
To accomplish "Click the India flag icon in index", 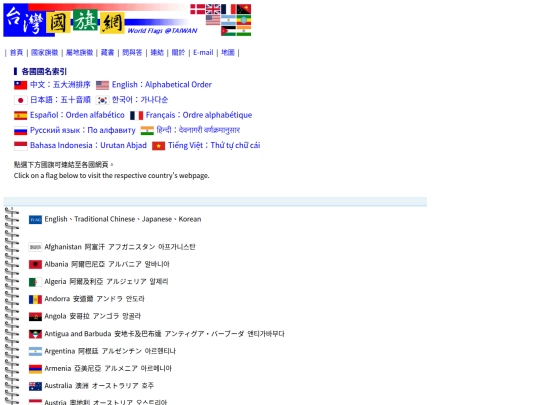I will coord(147,131).
